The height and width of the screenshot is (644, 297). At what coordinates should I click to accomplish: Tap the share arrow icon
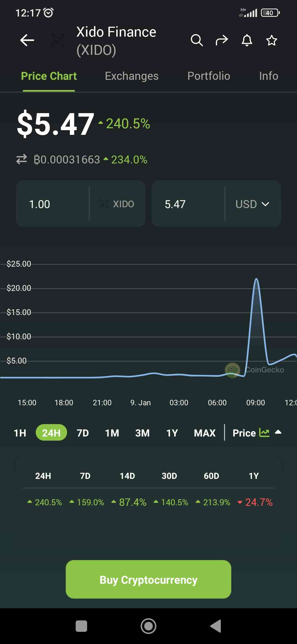click(222, 40)
